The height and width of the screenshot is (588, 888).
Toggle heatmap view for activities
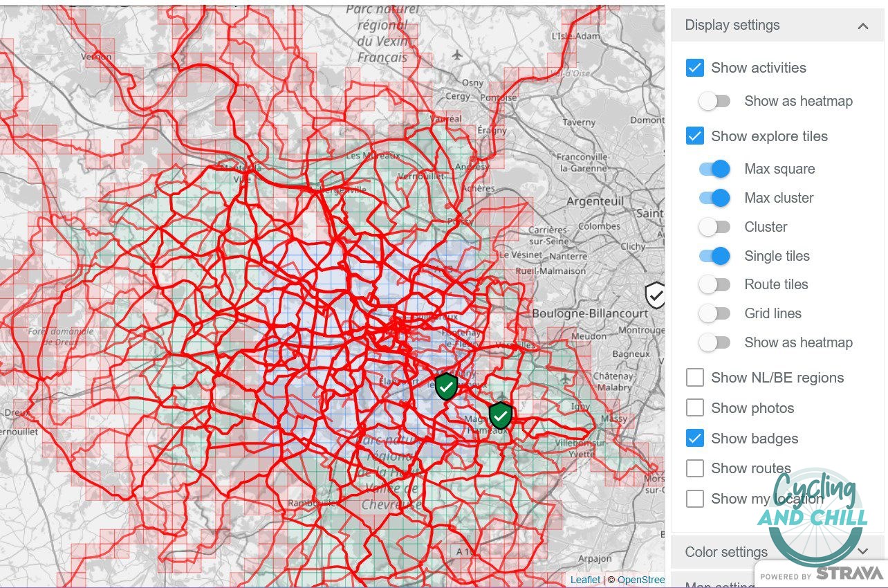[715, 101]
